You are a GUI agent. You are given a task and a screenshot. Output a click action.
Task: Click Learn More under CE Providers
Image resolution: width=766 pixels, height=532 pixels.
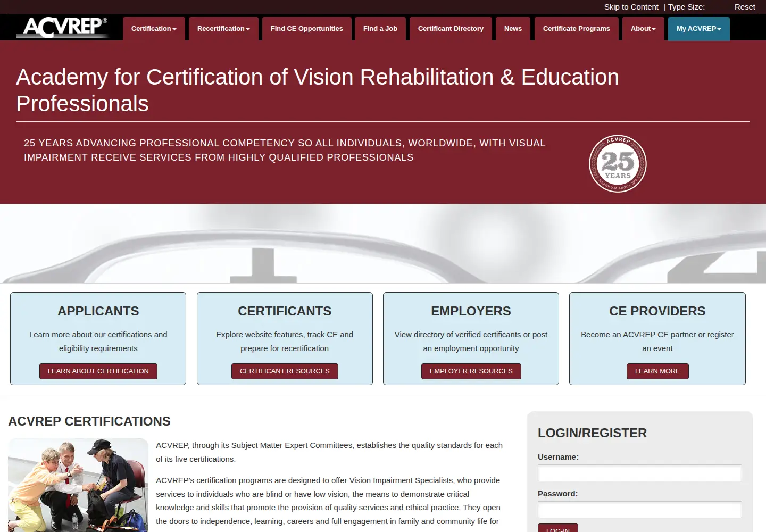tap(657, 371)
